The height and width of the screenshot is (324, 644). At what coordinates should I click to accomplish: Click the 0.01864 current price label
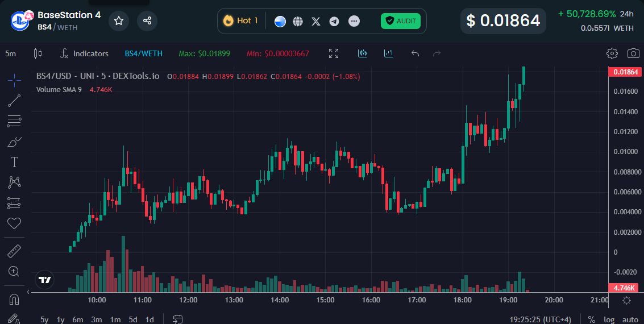[x=625, y=72]
